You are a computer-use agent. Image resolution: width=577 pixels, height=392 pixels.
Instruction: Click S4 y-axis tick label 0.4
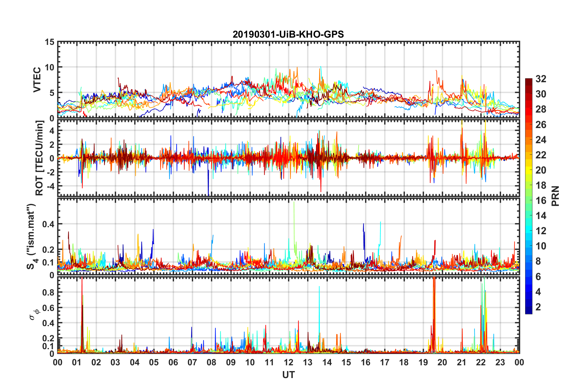(x=48, y=224)
